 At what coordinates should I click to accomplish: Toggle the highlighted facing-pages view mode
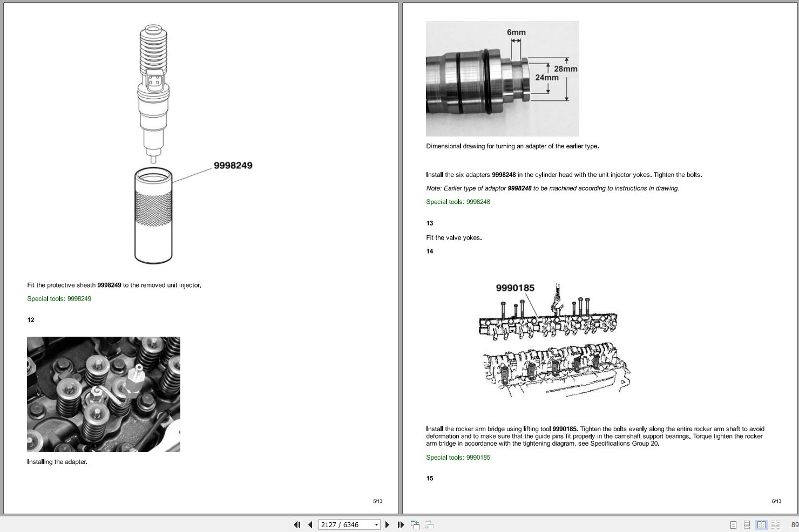pos(761,524)
